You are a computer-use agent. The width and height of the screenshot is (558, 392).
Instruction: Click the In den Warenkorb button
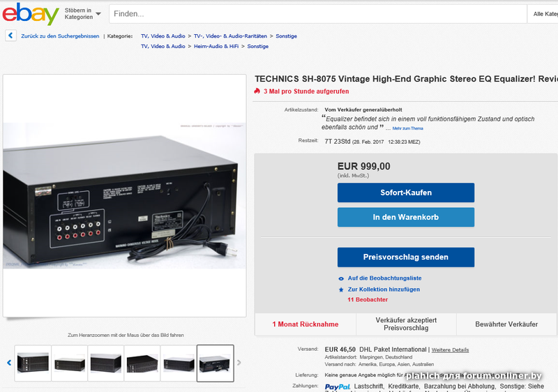tap(406, 217)
